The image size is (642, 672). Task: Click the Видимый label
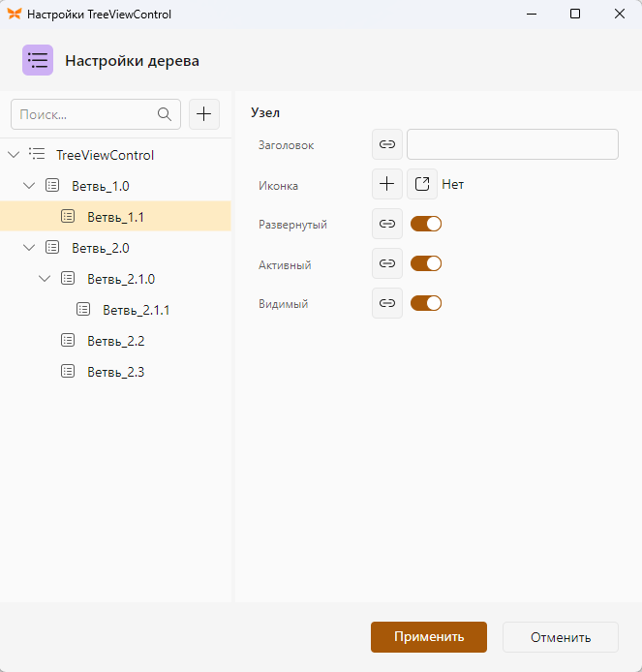(284, 304)
